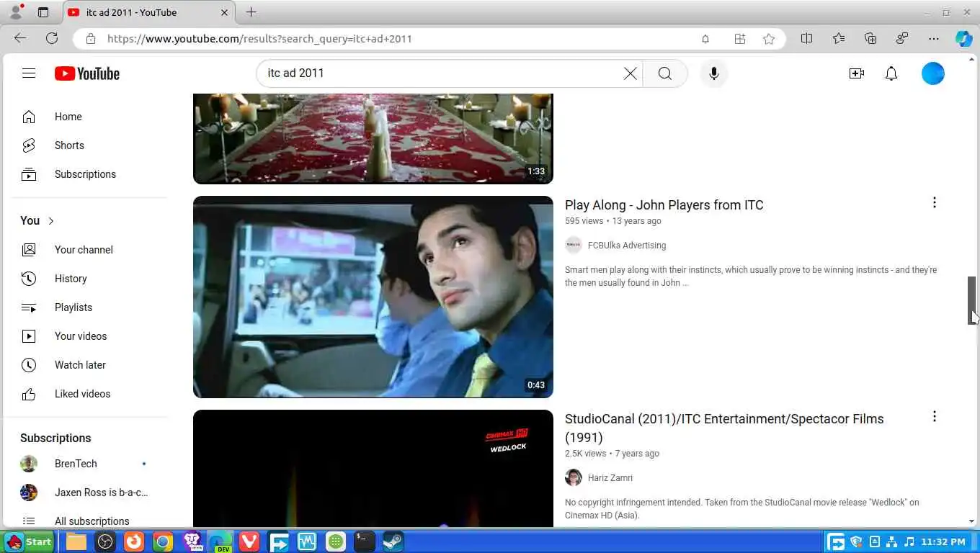
Task: Select the itc ad 2011 YouTube tab
Action: click(148, 12)
